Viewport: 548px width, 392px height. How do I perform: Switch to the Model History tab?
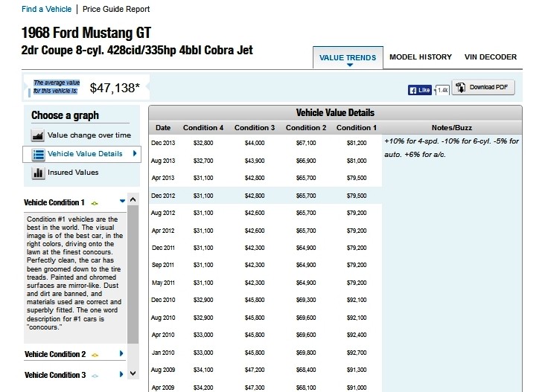421,57
